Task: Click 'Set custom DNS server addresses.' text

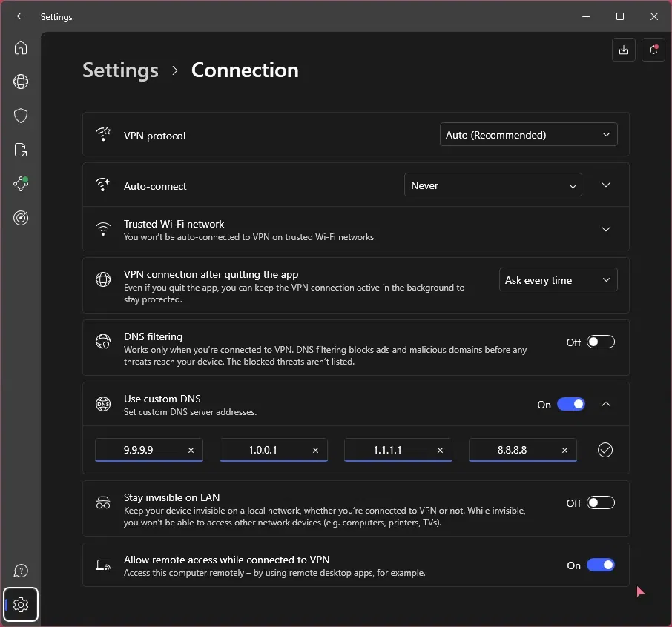Action: click(x=191, y=412)
